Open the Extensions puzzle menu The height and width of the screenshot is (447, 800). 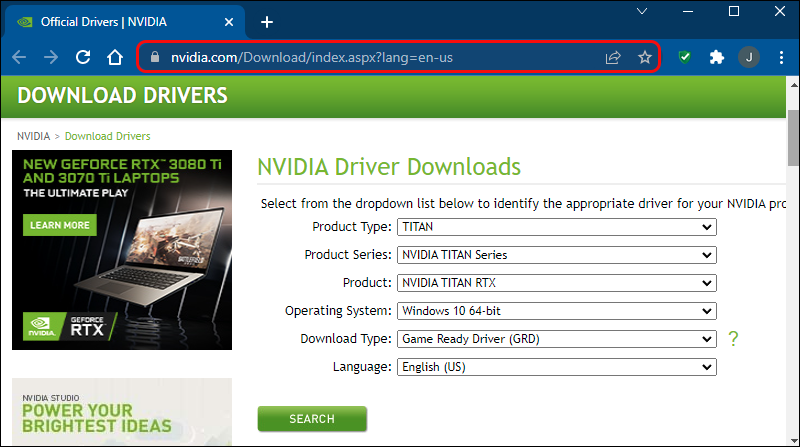coord(717,57)
